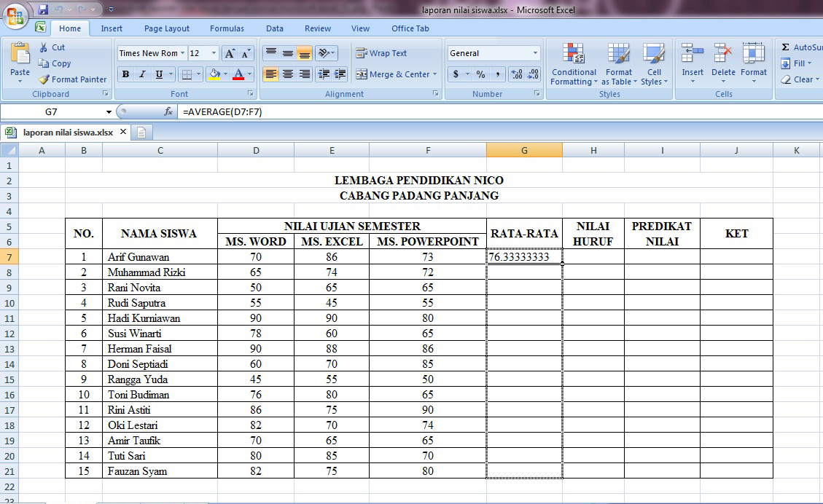Switch to the Review tab
The width and height of the screenshot is (823, 504).
(x=318, y=28)
